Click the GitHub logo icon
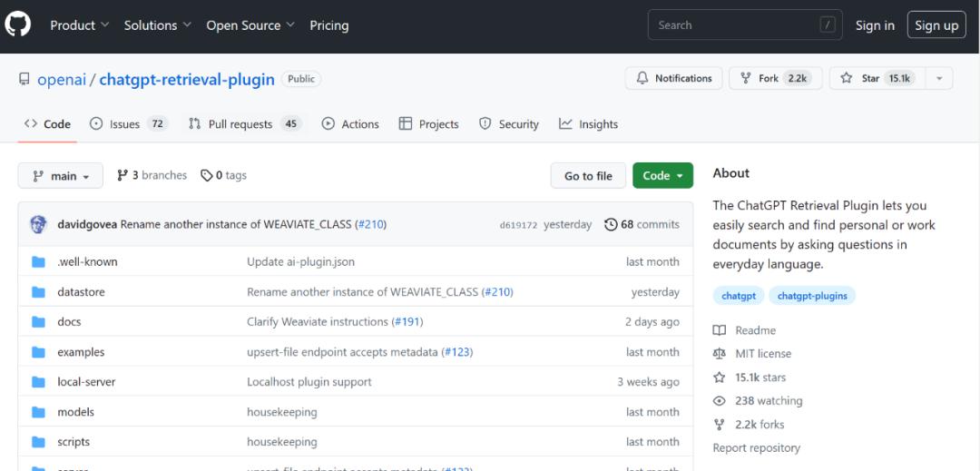The image size is (980, 471). point(18,25)
